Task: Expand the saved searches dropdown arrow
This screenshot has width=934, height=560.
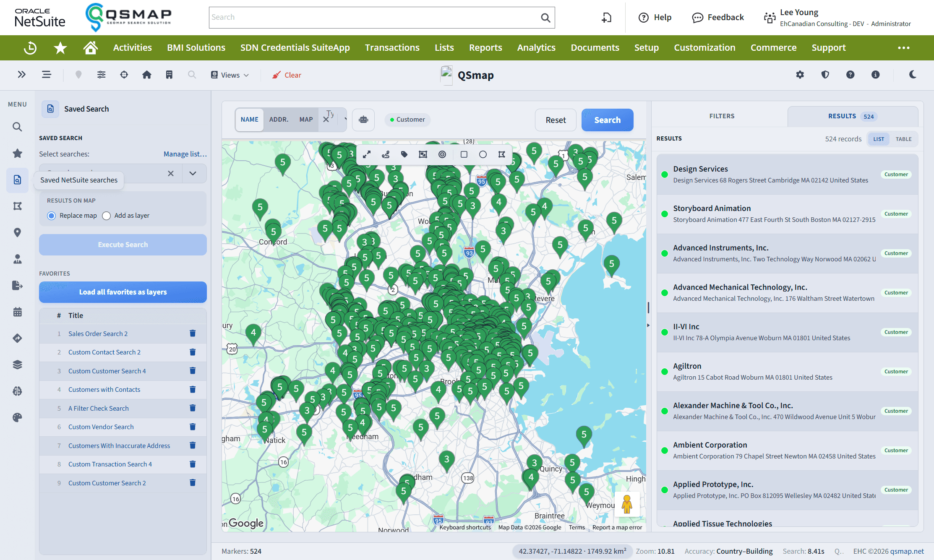Action: point(193,173)
